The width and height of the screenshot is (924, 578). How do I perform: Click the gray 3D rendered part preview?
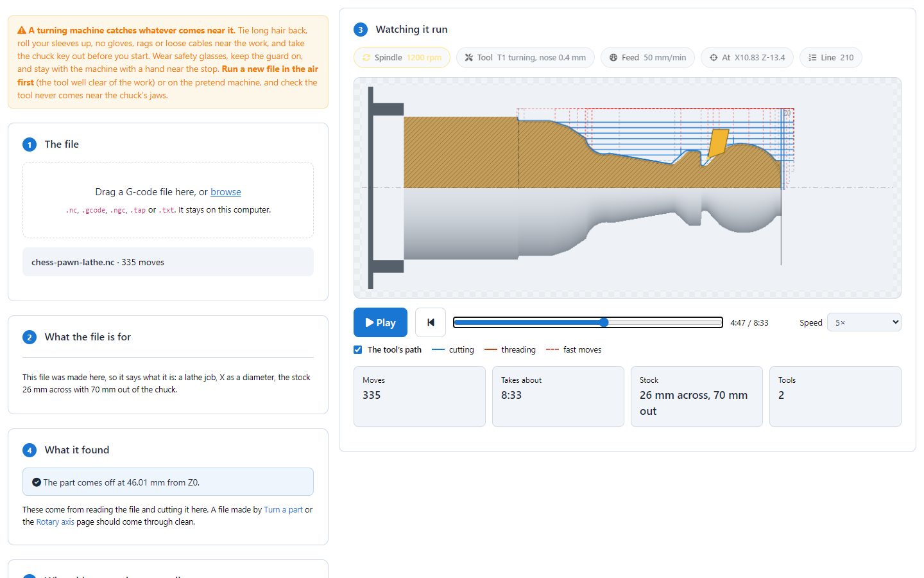pos(592,223)
